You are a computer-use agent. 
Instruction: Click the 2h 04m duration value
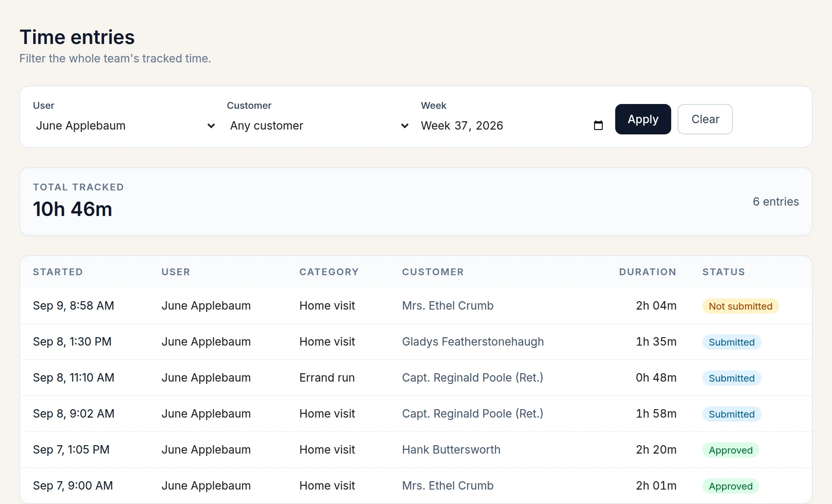(656, 306)
